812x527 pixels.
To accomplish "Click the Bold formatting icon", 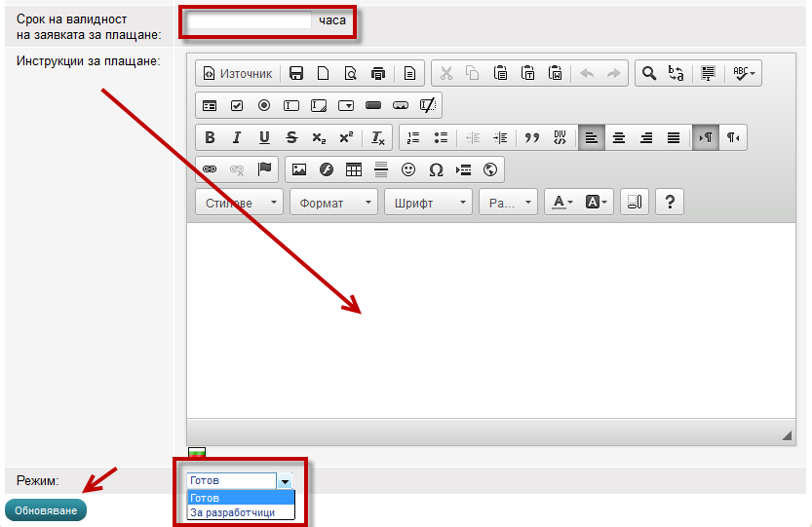I will point(210,137).
